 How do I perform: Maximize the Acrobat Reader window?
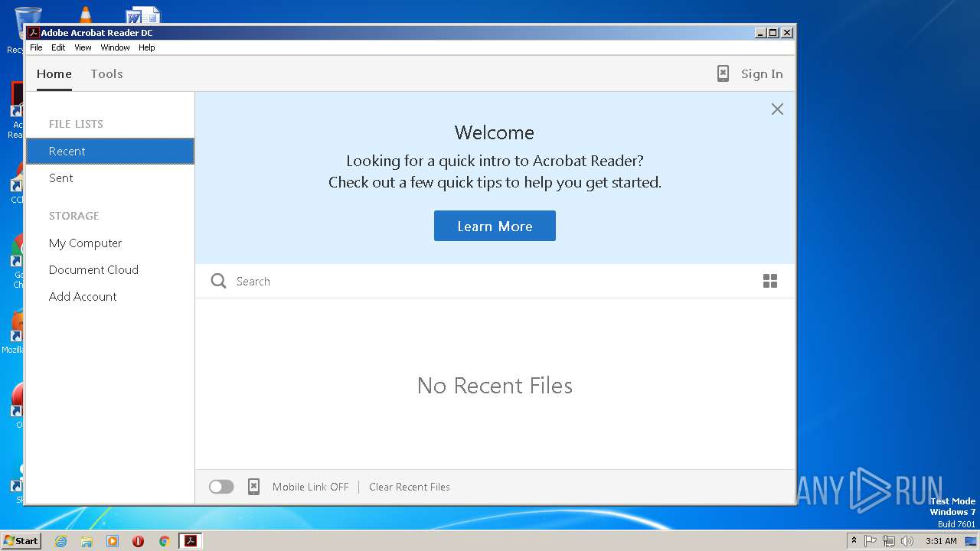[x=773, y=33]
